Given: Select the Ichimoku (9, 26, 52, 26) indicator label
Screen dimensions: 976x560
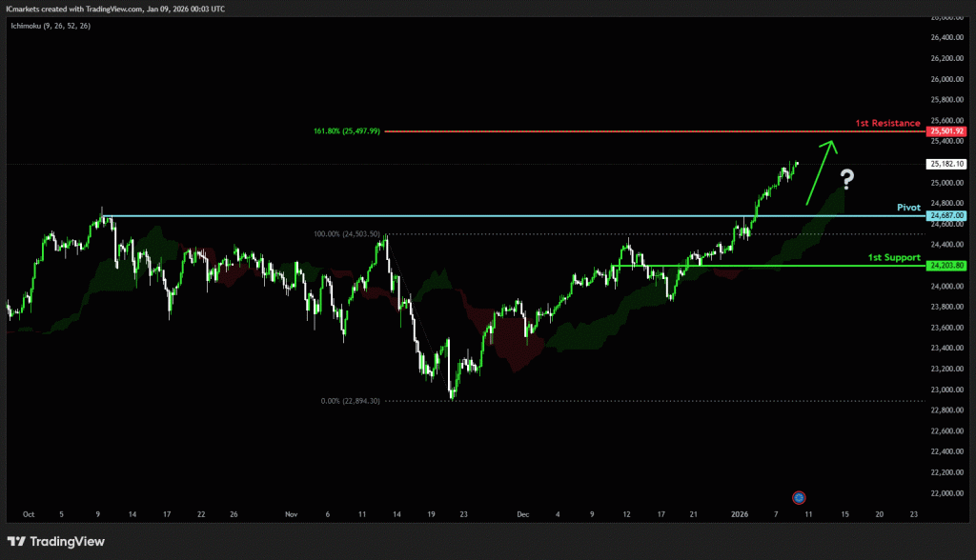Looking at the screenshot, I should pos(49,28).
